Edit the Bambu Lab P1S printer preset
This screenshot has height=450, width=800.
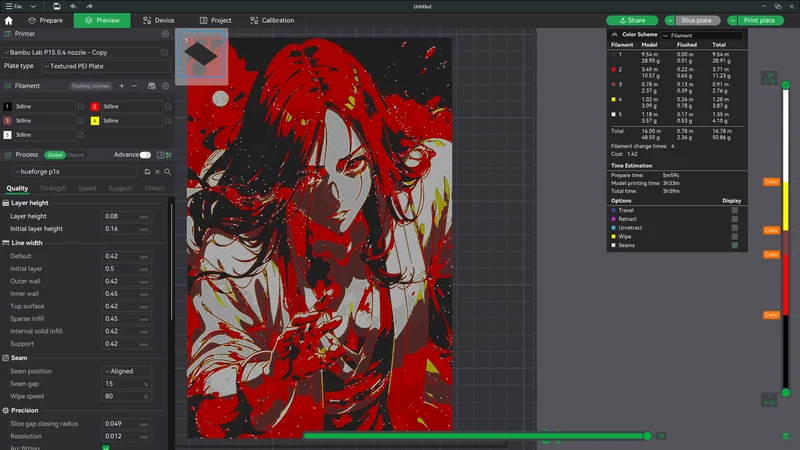pos(165,52)
